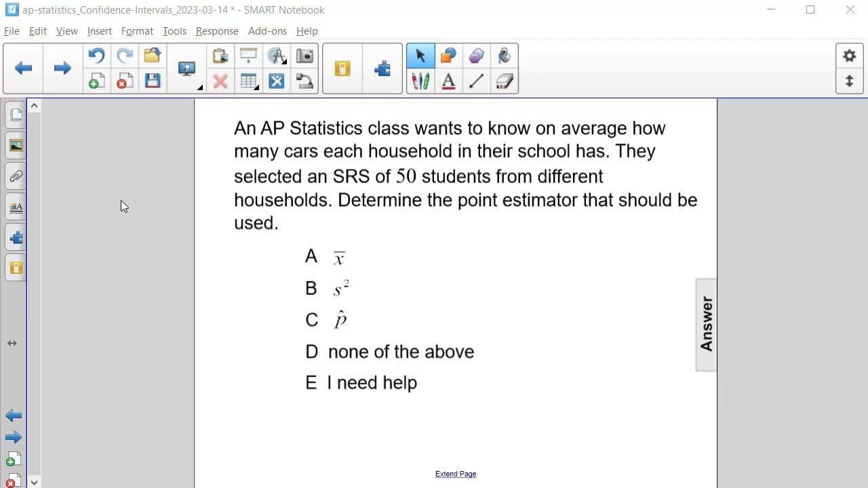The width and height of the screenshot is (868, 488).
Task: Open the Response yellow sidebar tab
Action: pos(16,268)
